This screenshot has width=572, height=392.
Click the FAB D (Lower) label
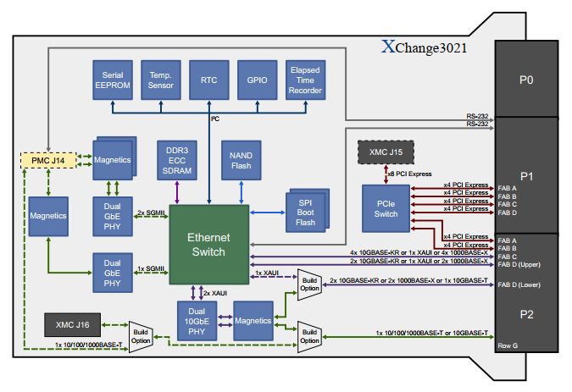(519, 284)
